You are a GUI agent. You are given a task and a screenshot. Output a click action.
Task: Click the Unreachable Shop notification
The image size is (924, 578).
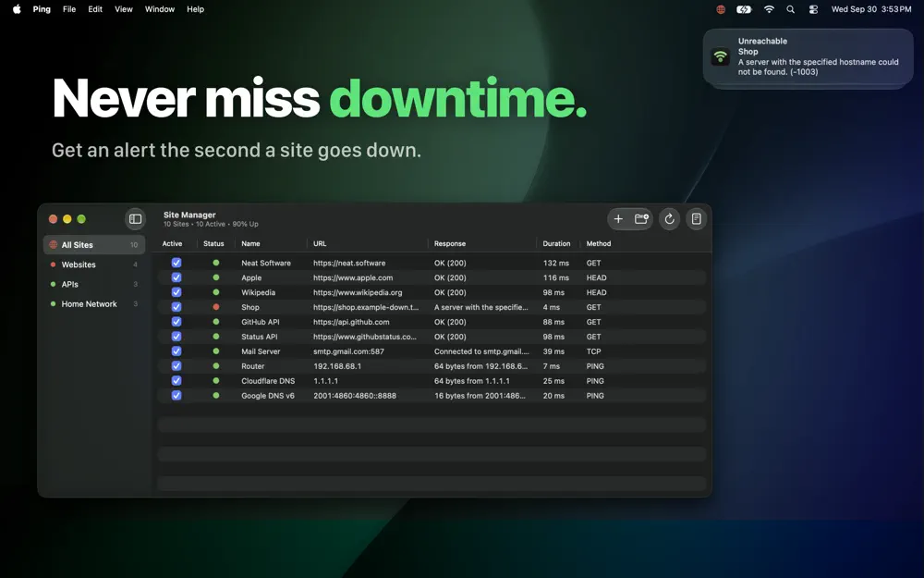[808, 56]
